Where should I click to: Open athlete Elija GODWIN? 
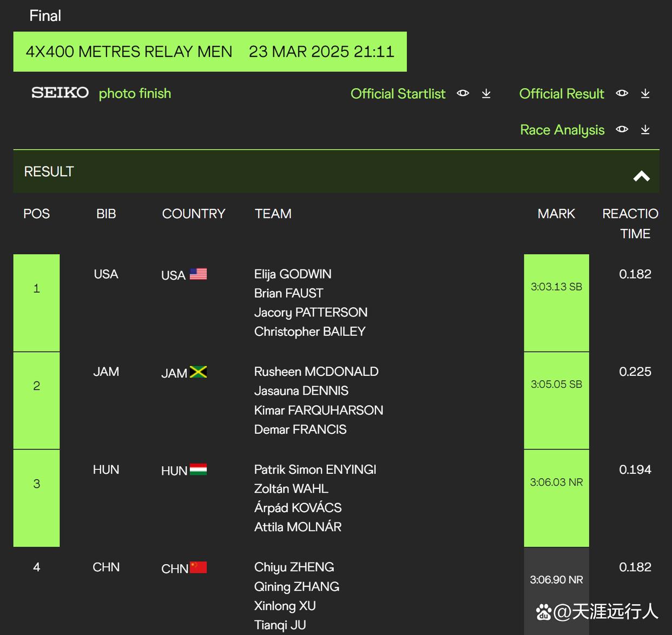293,274
